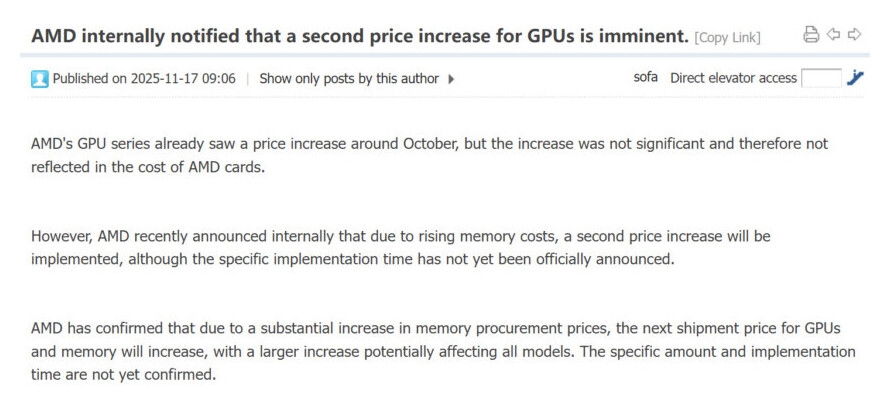This screenshot has width=890, height=405.
Task: Click the author avatar icon
Action: pos(40,79)
